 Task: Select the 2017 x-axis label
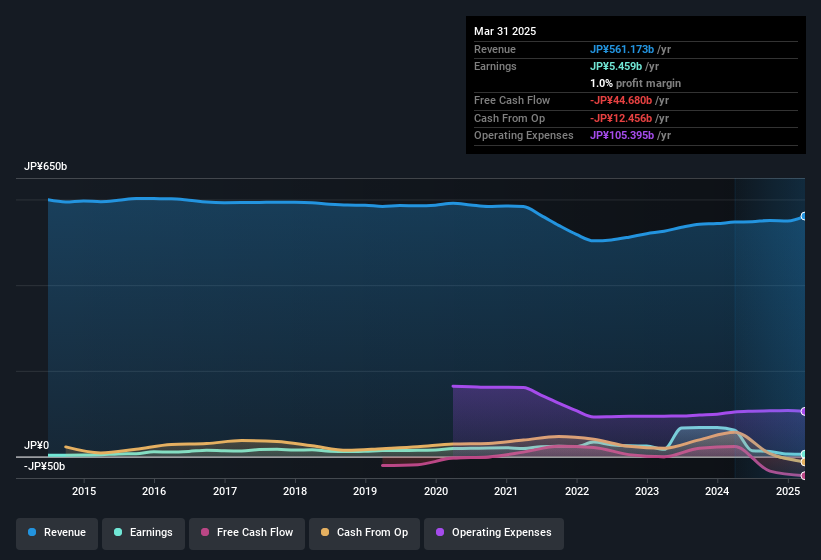[x=225, y=491]
